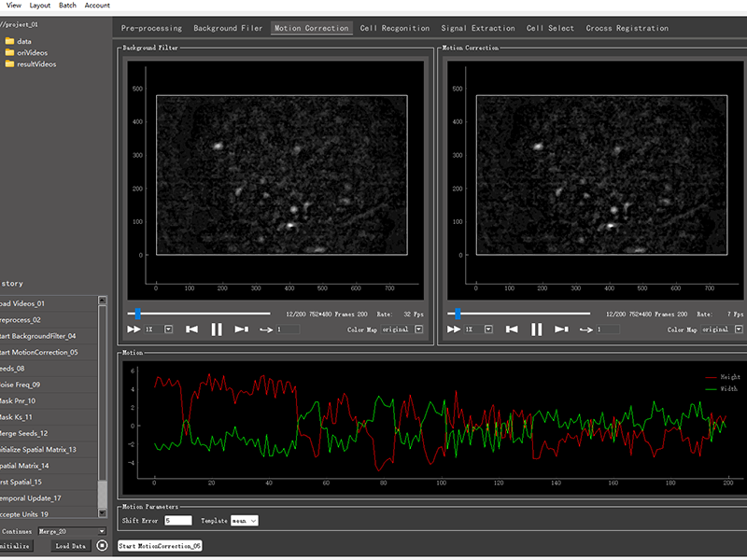The height and width of the screenshot is (560, 747).
Task: Click the Initialize button
Action: tap(15, 546)
